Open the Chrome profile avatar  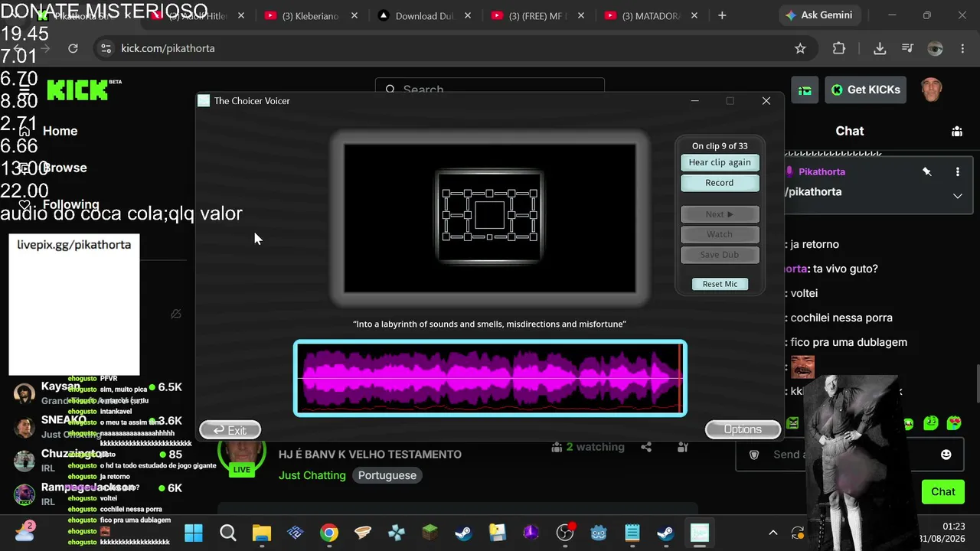coord(935,48)
